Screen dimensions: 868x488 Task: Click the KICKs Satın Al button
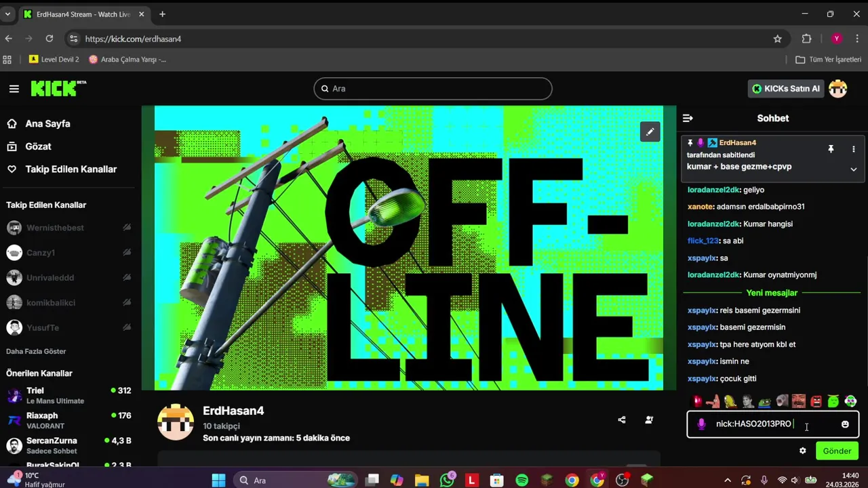tap(785, 89)
